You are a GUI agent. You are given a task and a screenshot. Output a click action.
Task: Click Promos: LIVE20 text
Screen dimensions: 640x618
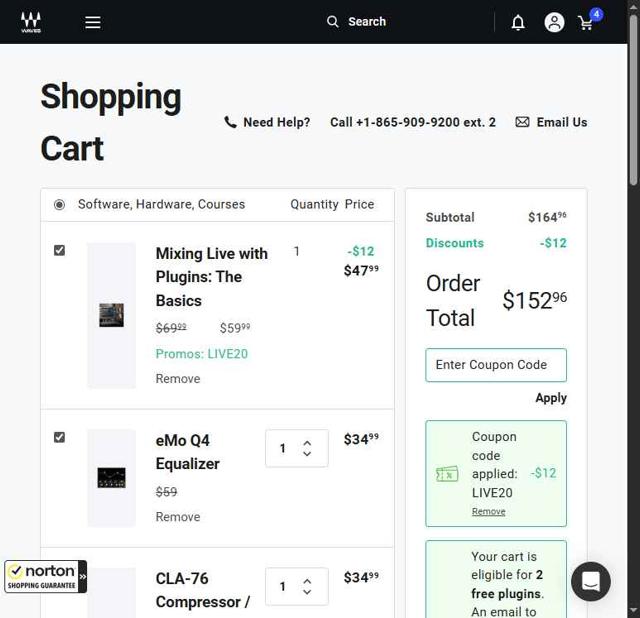point(202,353)
